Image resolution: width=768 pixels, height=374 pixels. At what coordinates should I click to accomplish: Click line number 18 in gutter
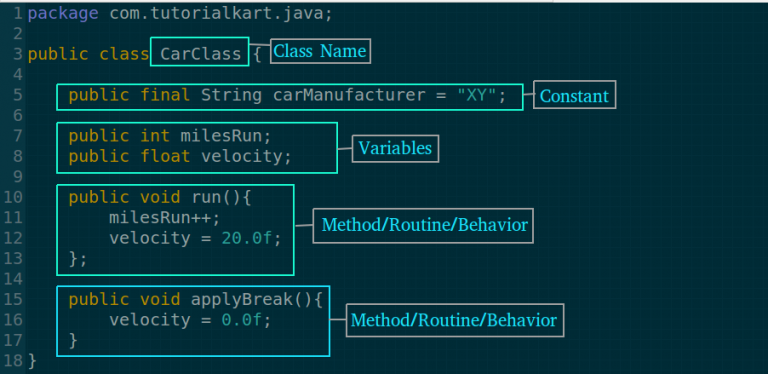(x=13, y=361)
